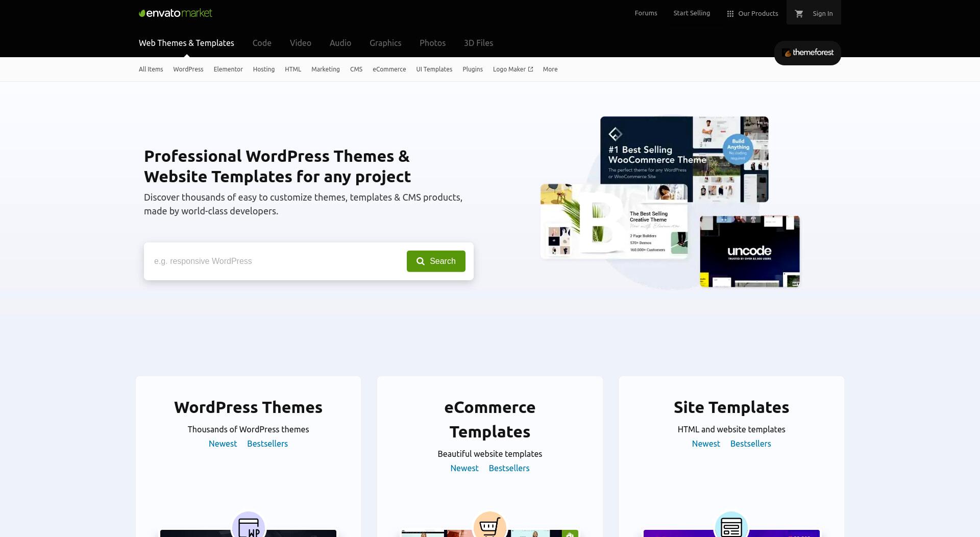
Task: Open the eCommerce submenu item
Action: point(389,69)
